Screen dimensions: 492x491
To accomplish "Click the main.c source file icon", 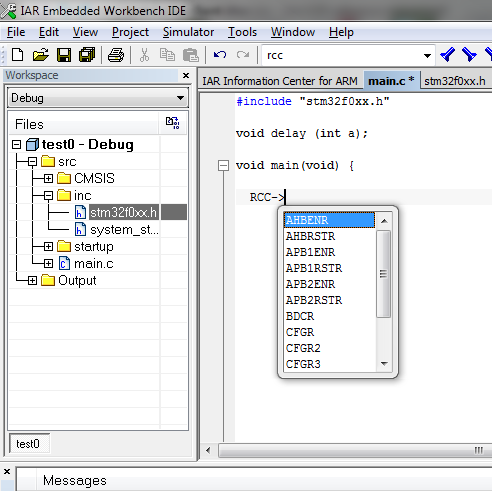I will tap(64, 264).
